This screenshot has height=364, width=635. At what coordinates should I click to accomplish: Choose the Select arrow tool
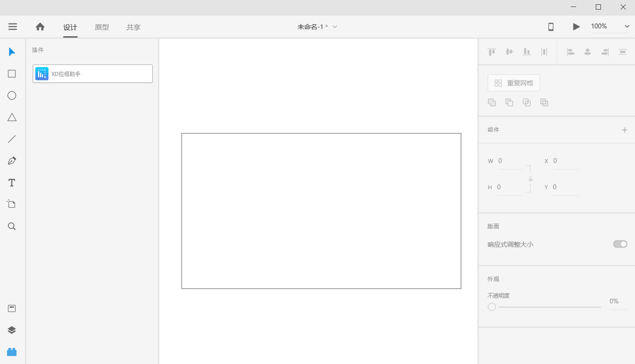pos(12,52)
